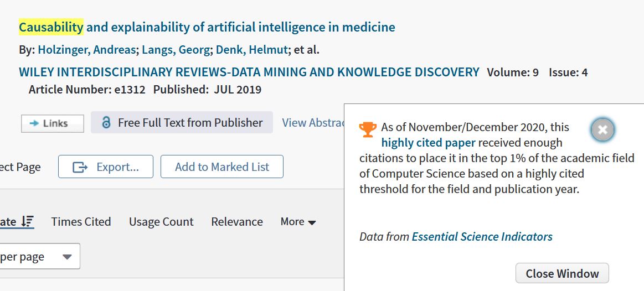Follow the highly cited paper link
Viewport: 644px width, 291px height.
(x=429, y=143)
